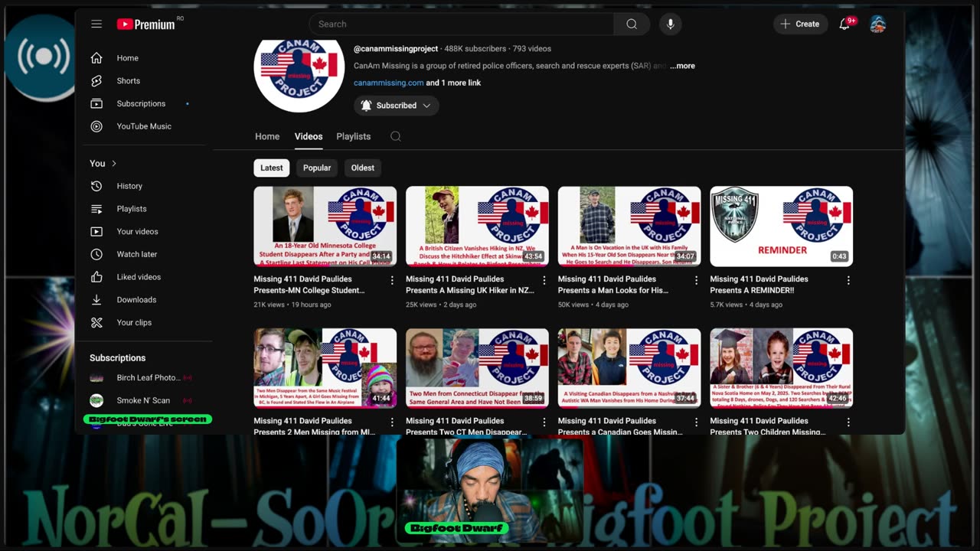
Task: Open the Nova Scotia children thumbnail
Action: [x=781, y=368]
